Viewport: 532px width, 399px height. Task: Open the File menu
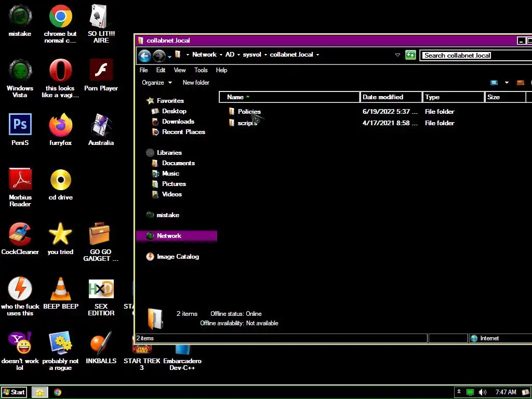[143, 70]
